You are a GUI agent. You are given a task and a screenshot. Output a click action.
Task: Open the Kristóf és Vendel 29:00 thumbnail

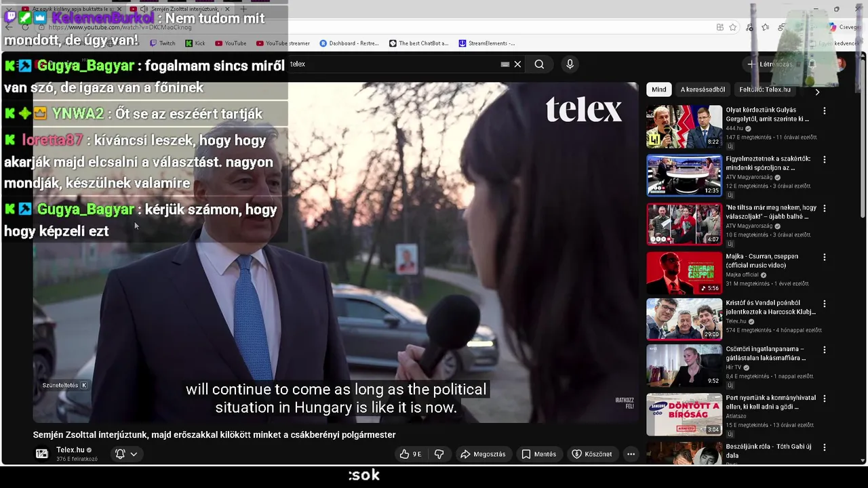click(684, 319)
